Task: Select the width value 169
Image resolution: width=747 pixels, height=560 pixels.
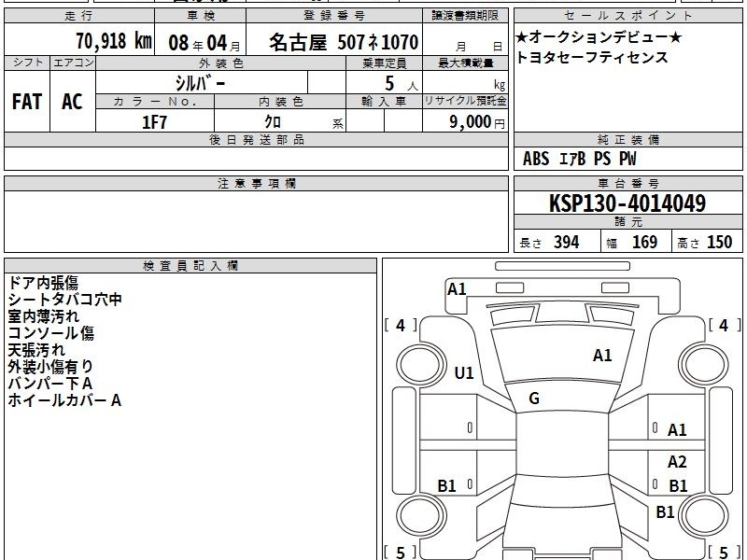Action: [644, 243]
